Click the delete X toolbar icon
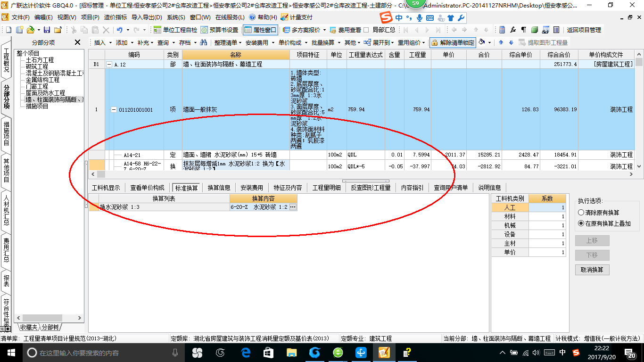The height and width of the screenshot is (362, 644). click(x=106, y=30)
